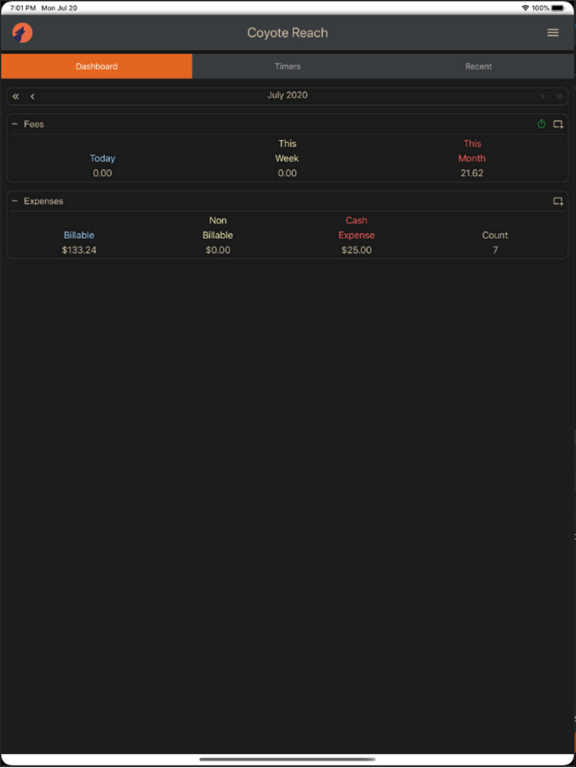Click the $25.00 cash expense value
Screen dimensions: 576x768
[x=357, y=250]
